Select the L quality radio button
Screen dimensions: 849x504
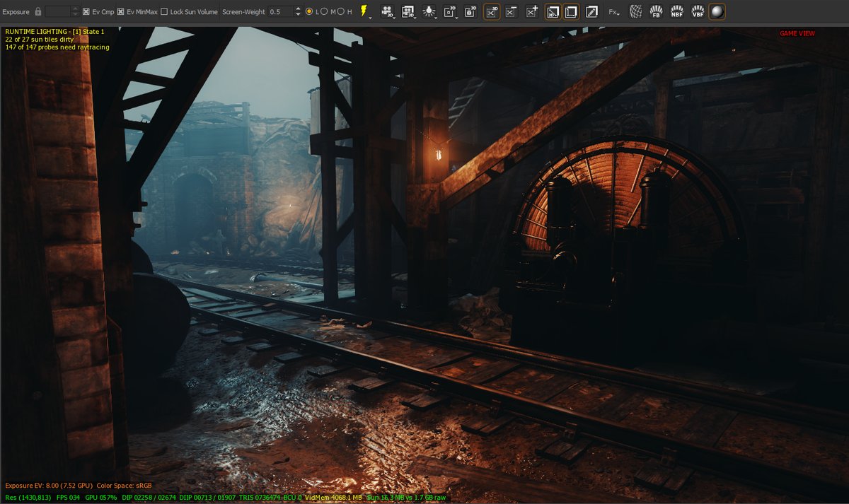(309, 12)
